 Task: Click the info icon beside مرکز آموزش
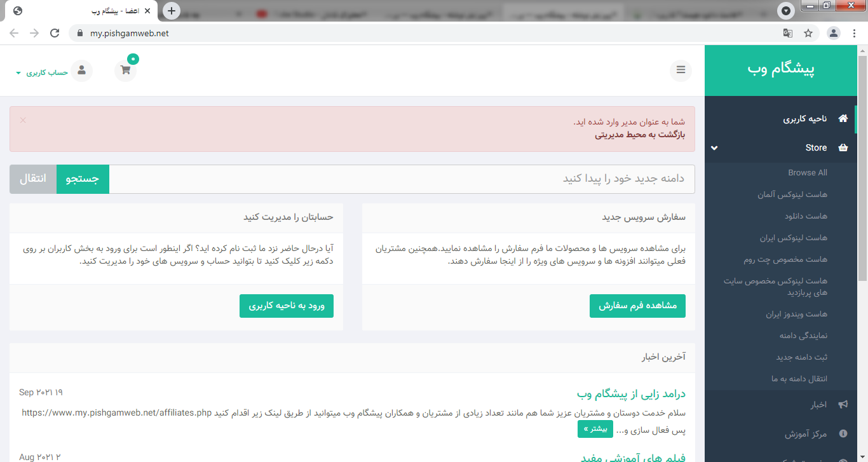(x=843, y=434)
